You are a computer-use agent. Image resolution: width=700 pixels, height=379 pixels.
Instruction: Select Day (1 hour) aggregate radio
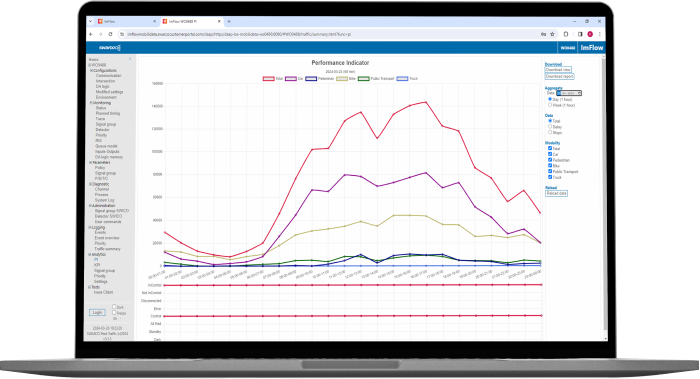pos(550,99)
